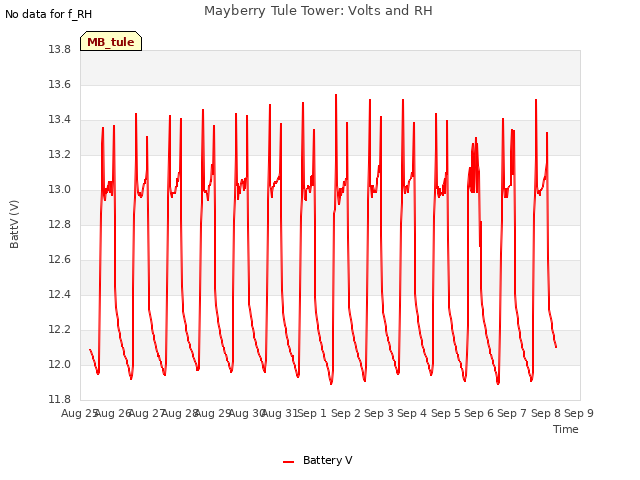Click the Sep 4 x-axis date label

(412, 413)
